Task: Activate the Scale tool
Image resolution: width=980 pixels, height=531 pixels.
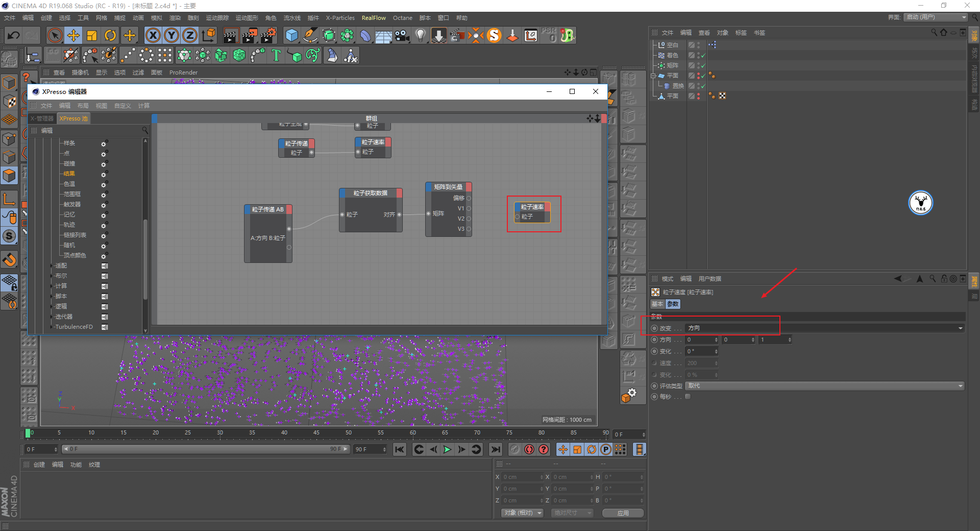Action: [x=92, y=35]
